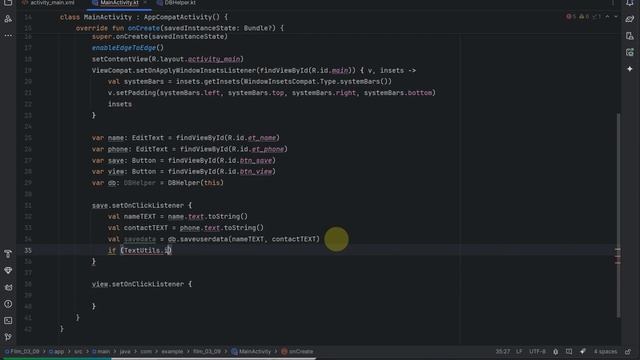Click the rocket status bar icon
Screen dimensions: 640x360
click(583, 351)
